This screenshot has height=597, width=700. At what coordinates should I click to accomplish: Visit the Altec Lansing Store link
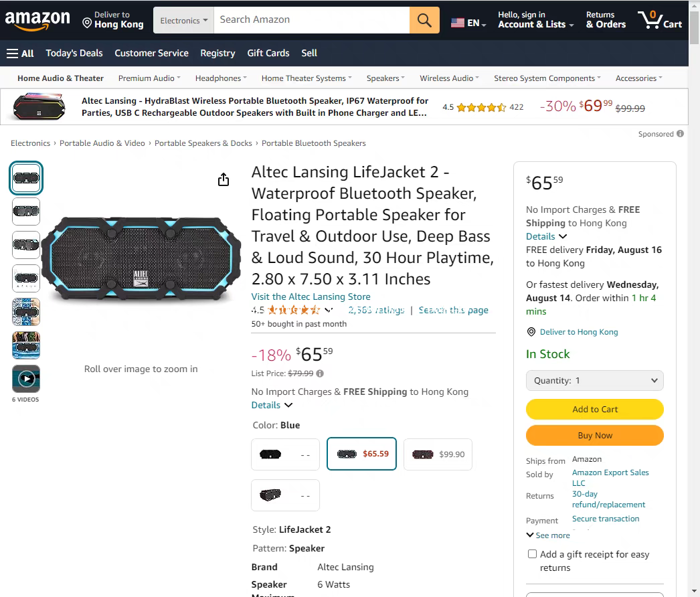[311, 297]
